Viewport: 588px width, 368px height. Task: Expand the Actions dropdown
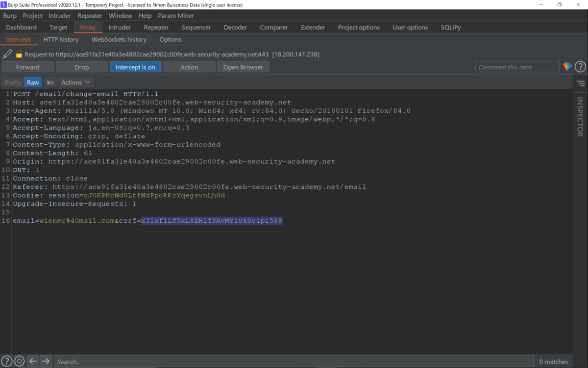[76, 82]
